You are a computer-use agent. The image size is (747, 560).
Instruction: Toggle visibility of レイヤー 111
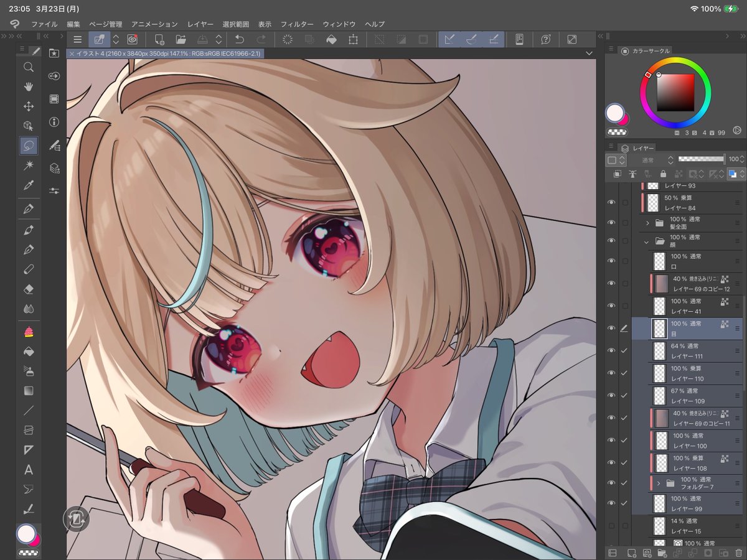(612, 350)
